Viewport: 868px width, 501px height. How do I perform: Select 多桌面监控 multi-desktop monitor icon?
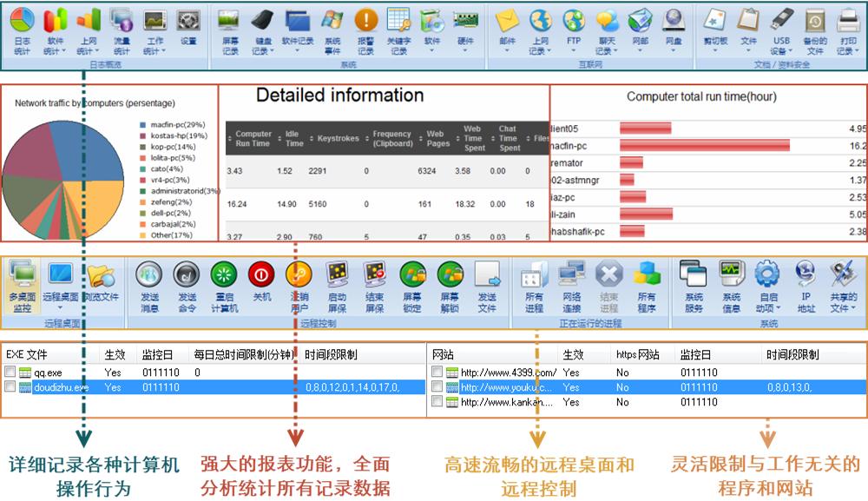[23, 274]
